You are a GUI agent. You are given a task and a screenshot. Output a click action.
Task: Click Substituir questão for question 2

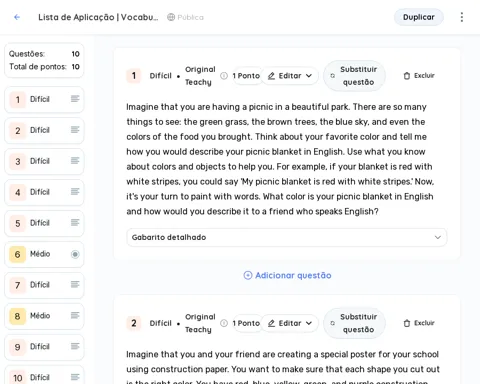[x=354, y=323]
